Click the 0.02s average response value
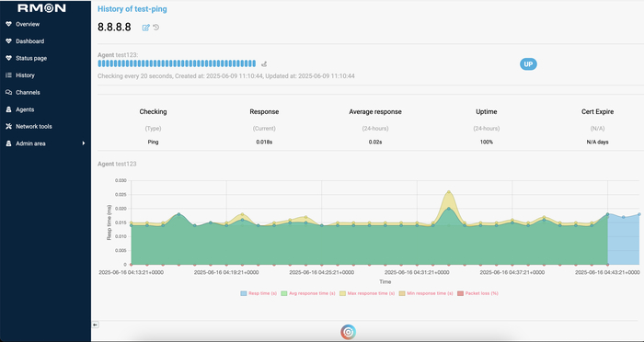This screenshot has height=342, width=644. click(375, 142)
